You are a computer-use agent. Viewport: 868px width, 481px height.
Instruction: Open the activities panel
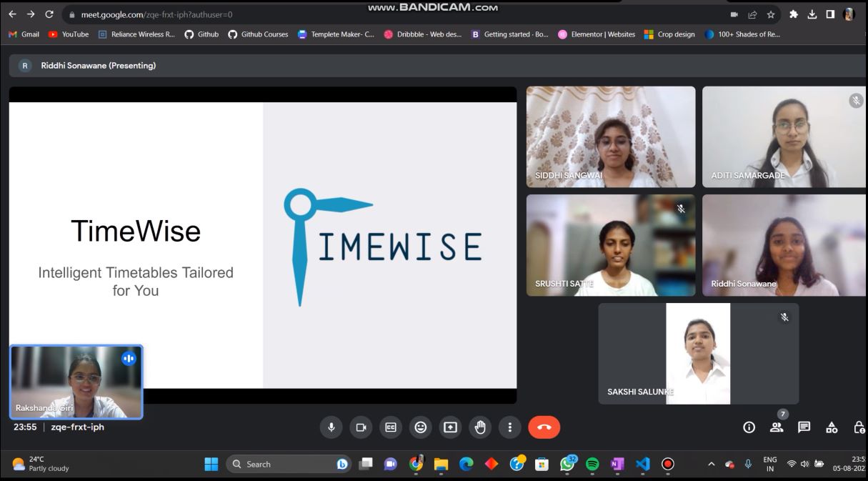832,427
